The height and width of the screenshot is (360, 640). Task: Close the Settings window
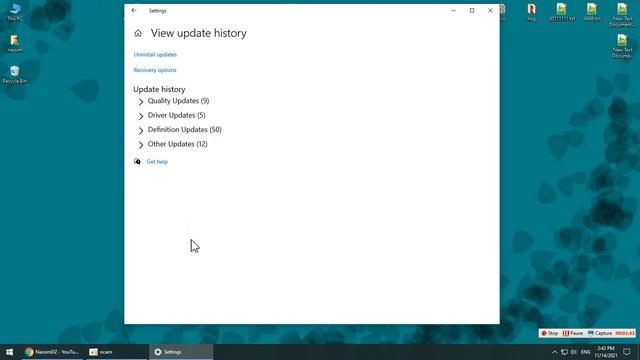pyautogui.click(x=490, y=11)
